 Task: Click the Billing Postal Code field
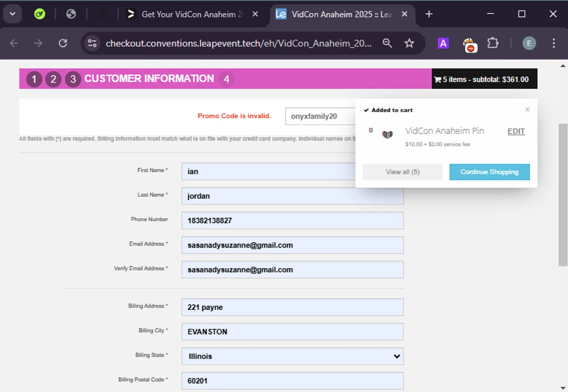point(292,381)
